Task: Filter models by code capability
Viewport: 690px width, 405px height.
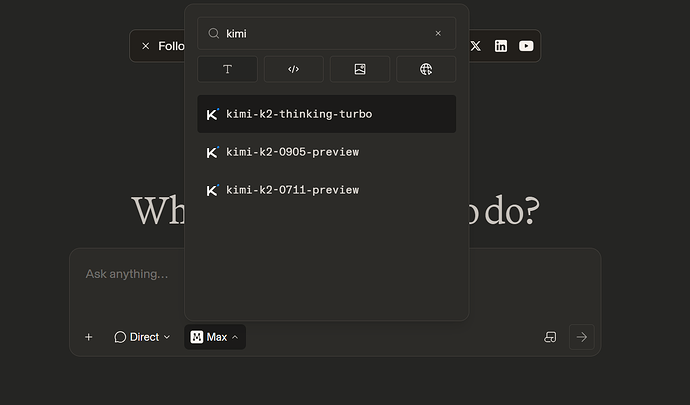Action: tap(294, 69)
